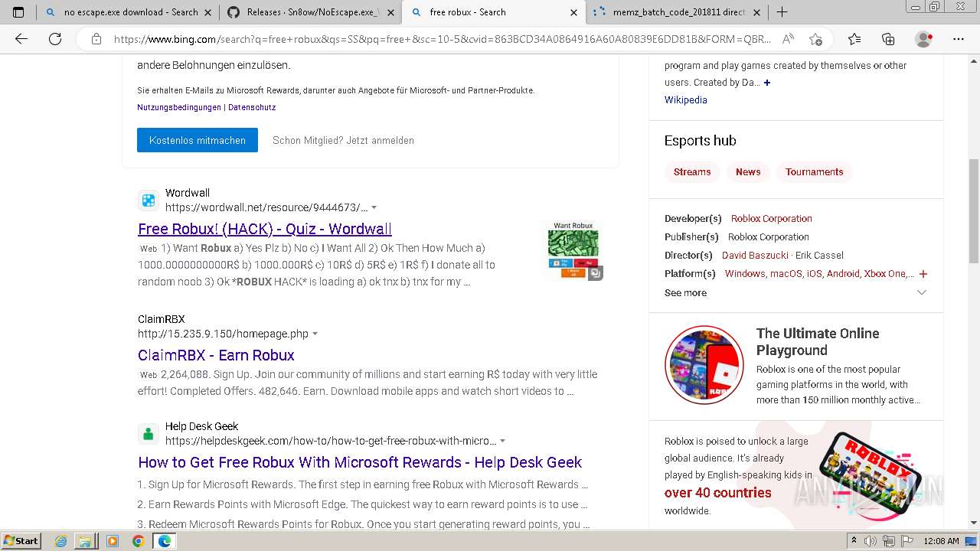Select the 'free robux - Search' tab
980x551 pixels.
[x=494, y=12]
